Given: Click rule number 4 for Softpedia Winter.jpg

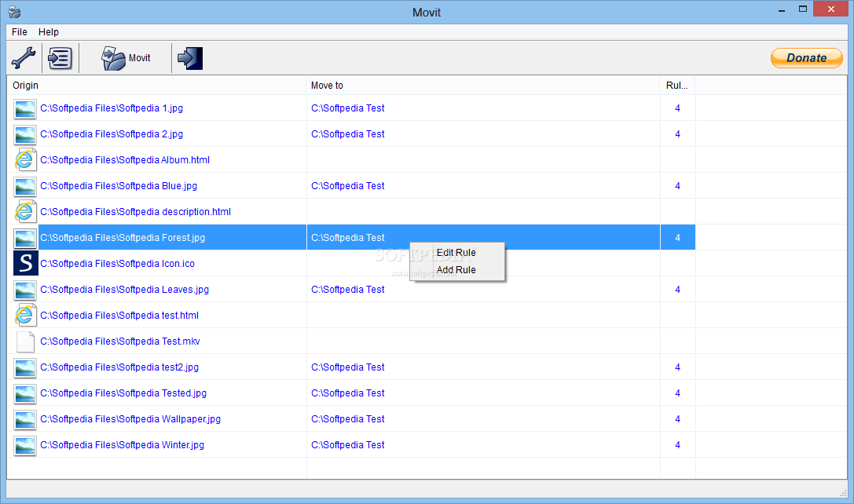Looking at the screenshot, I should (x=677, y=445).
